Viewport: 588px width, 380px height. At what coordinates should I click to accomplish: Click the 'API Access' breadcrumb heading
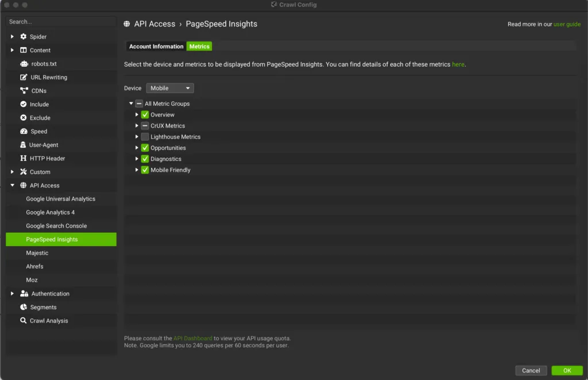pos(154,24)
